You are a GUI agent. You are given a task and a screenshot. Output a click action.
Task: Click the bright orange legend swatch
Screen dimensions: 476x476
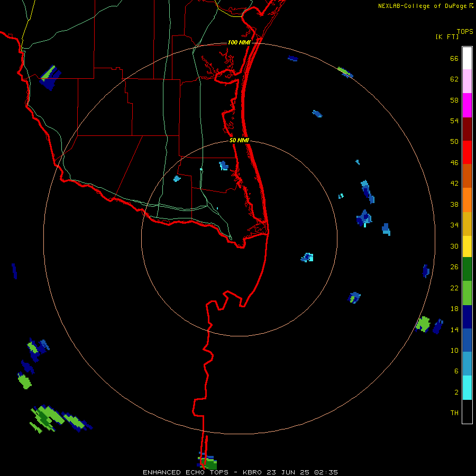click(x=467, y=199)
